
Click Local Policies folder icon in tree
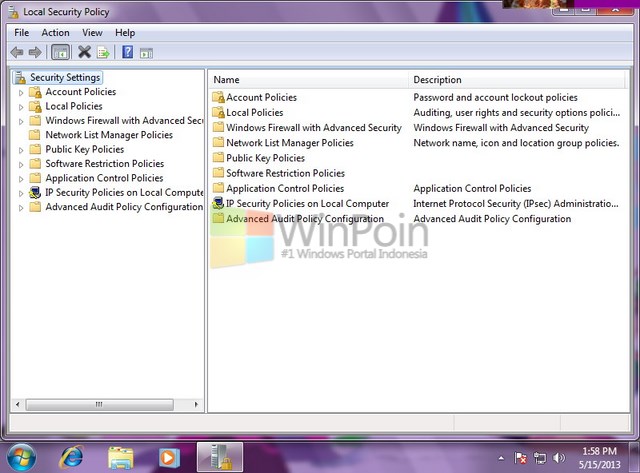click(x=36, y=107)
